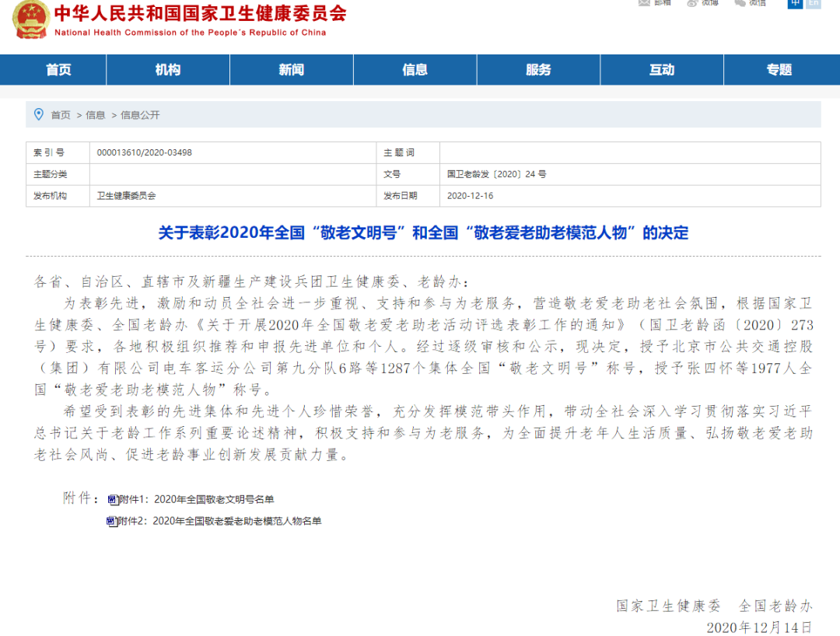Click the 发布机构 label cell
Viewport: 840px width, 636px height.
click(58, 196)
